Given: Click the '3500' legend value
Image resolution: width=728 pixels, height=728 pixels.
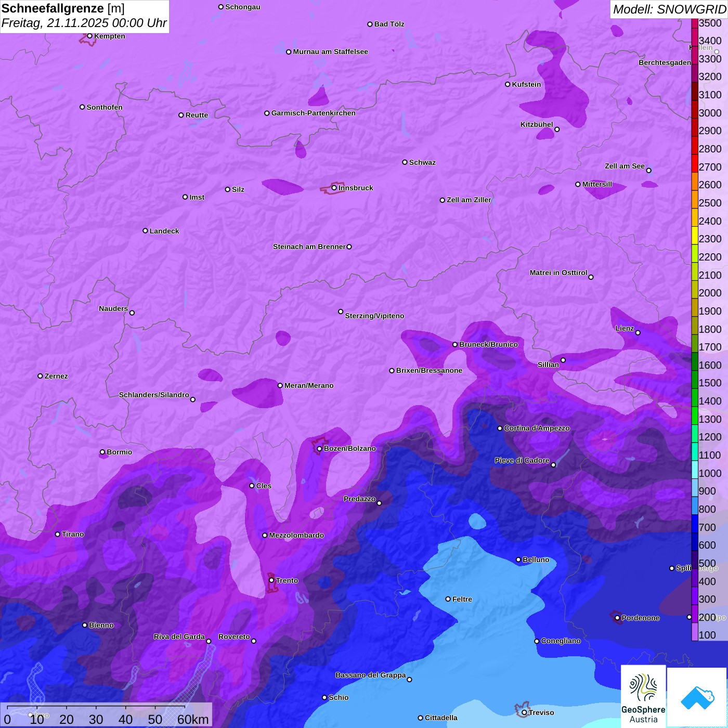Looking at the screenshot, I should [710, 23].
